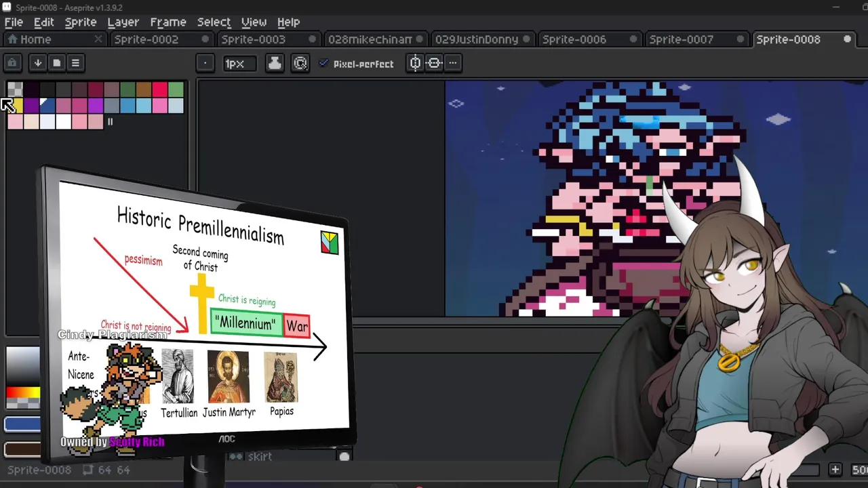The height and width of the screenshot is (488, 868).
Task: Click the brush type dot button
Action: click(x=205, y=64)
